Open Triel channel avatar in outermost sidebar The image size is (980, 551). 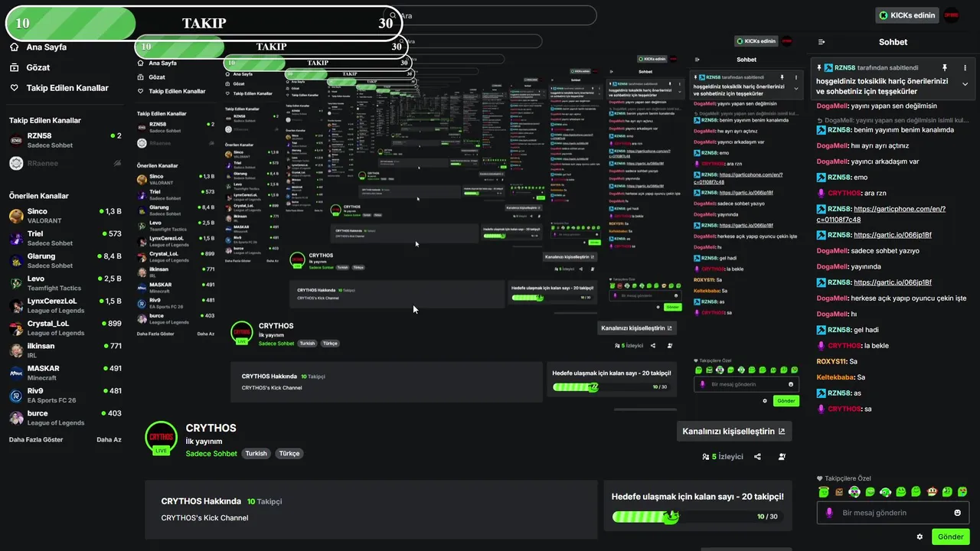tap(16, 238)
